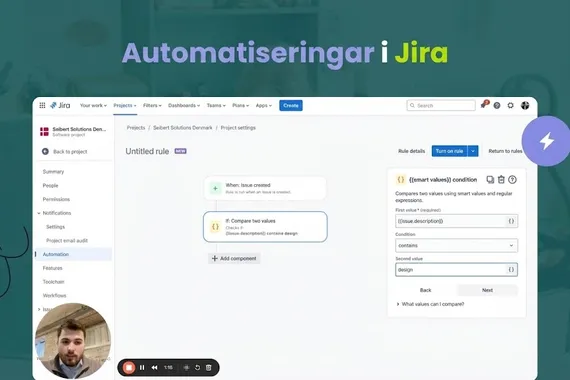The height and width of the screenshot is (380, 570).
Task: Collapse the Notifications section
Action: tap(39, 213)
